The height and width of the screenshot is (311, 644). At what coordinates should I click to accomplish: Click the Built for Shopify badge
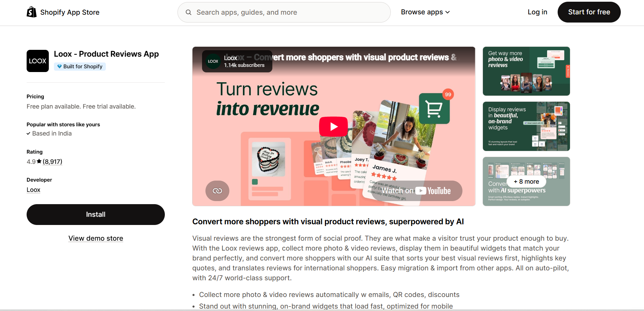click(x=80, y=66)
